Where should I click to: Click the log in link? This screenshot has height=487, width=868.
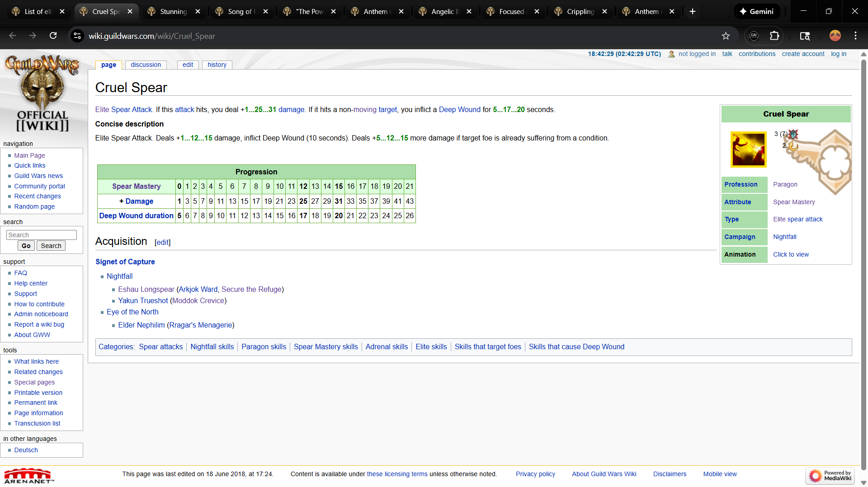(839, 54)
